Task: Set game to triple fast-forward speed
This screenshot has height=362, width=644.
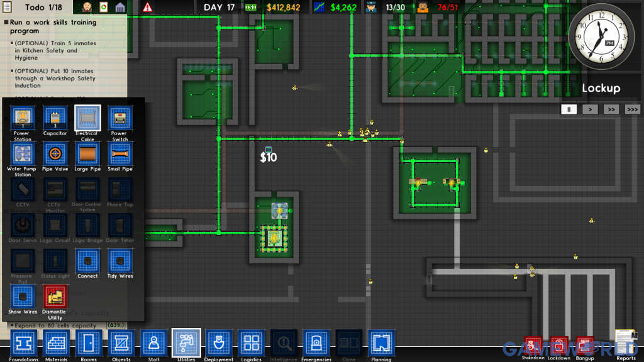Action: pos(632,109)
